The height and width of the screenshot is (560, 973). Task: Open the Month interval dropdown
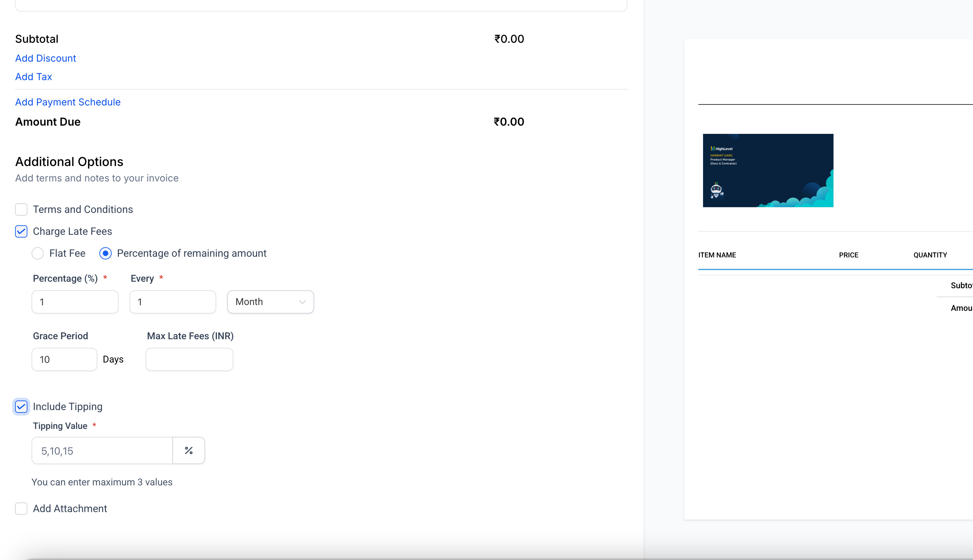270,302
